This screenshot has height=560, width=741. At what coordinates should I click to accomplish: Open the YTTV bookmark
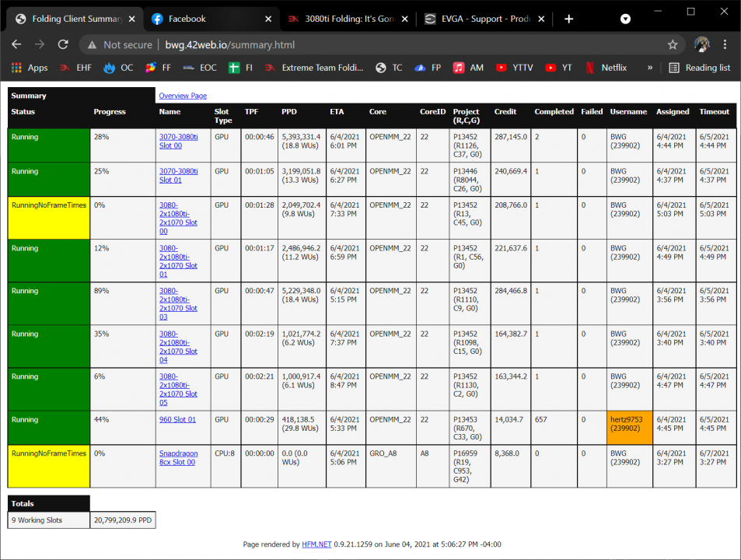coord(515,68)
